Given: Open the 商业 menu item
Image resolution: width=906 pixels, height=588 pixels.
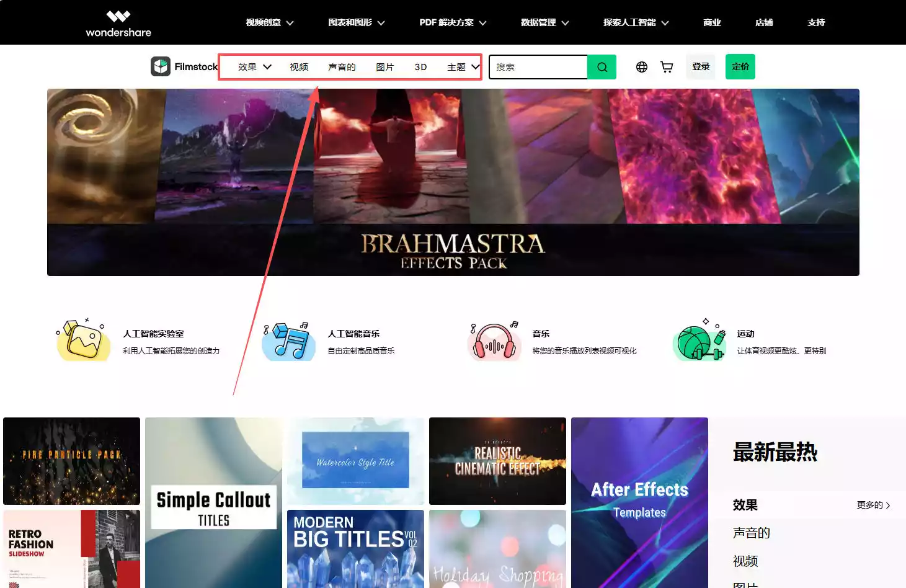Looking at the screenshot, I should [x=712, y=23].
